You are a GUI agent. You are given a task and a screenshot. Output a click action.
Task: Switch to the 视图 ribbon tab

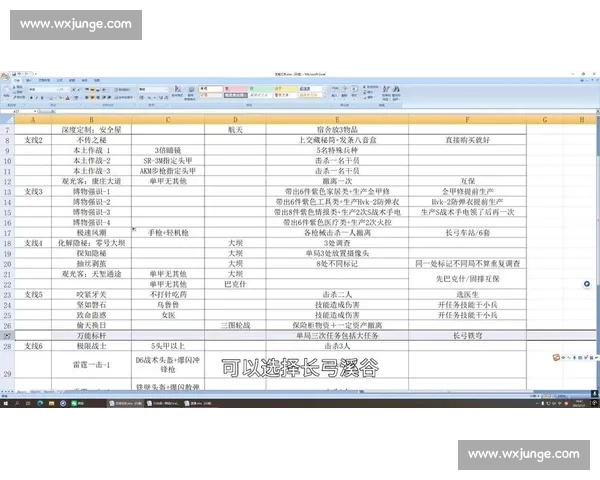coord(96,80)
